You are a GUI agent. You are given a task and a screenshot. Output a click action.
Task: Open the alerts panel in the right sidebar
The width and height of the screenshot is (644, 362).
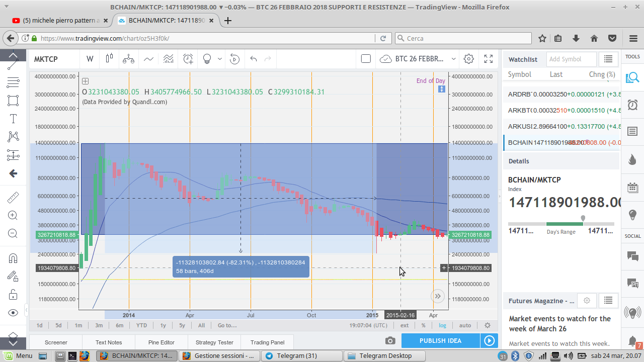[x=632, y=105]
